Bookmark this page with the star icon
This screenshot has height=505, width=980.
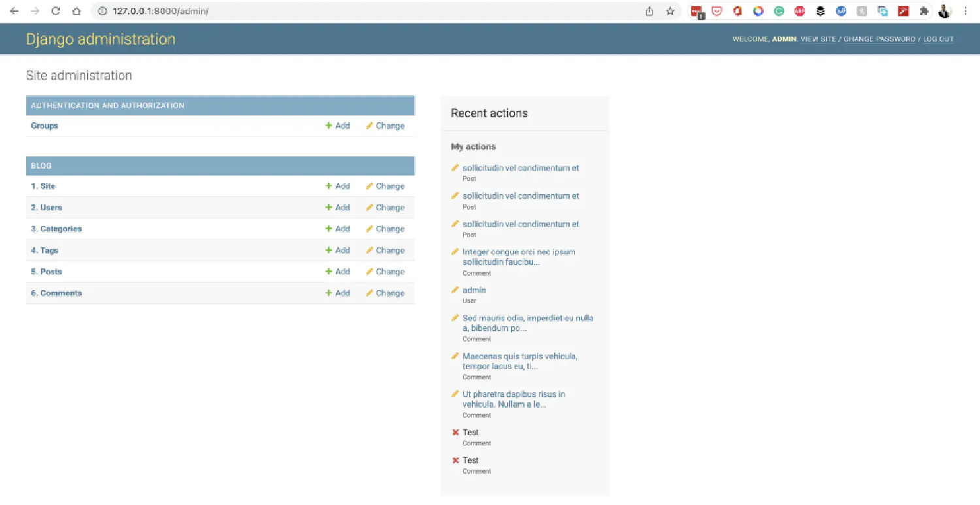[x=670, y=11]
